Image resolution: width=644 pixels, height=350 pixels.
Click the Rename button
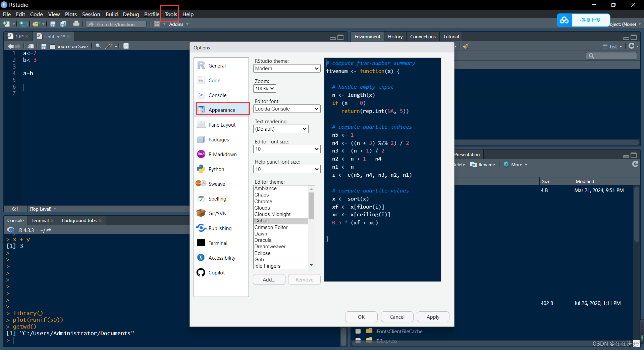pos(482,164)
